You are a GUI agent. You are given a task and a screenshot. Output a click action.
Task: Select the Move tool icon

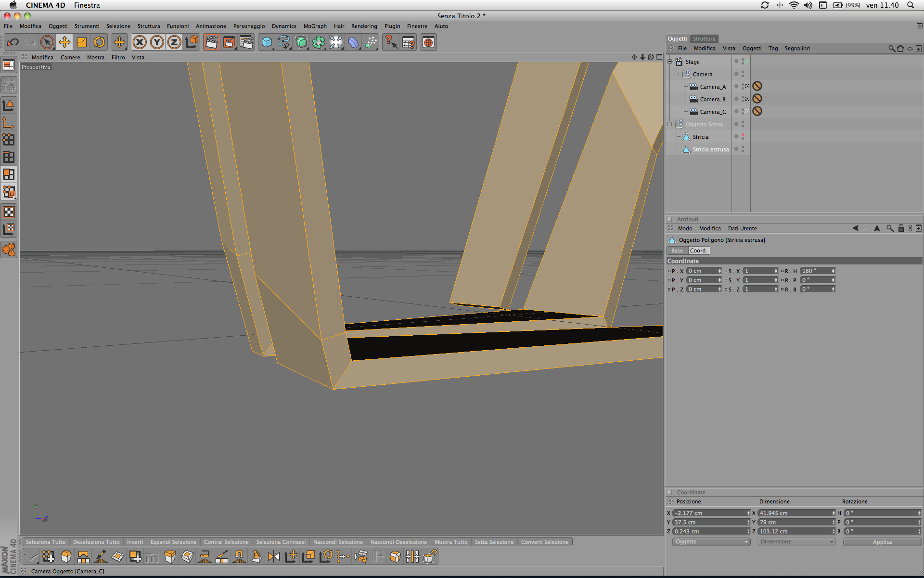(x=64, y=42)
